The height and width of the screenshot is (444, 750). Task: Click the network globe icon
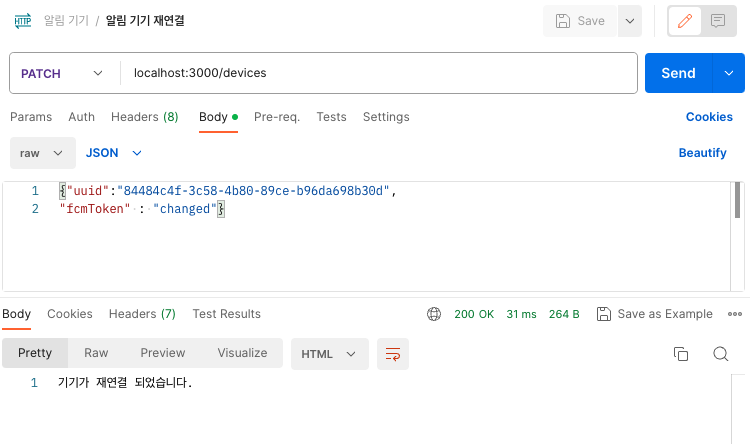[x=434, y=314]
